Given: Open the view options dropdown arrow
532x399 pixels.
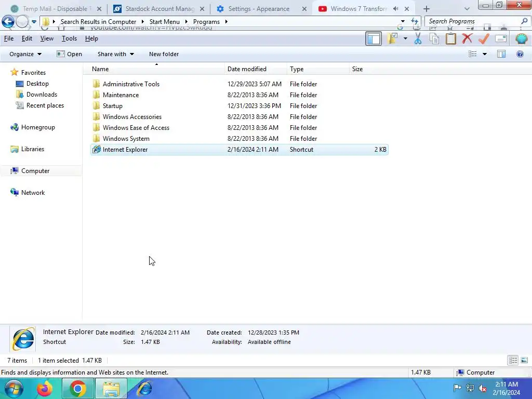Looking at the screenshot, I should point(485,54).
